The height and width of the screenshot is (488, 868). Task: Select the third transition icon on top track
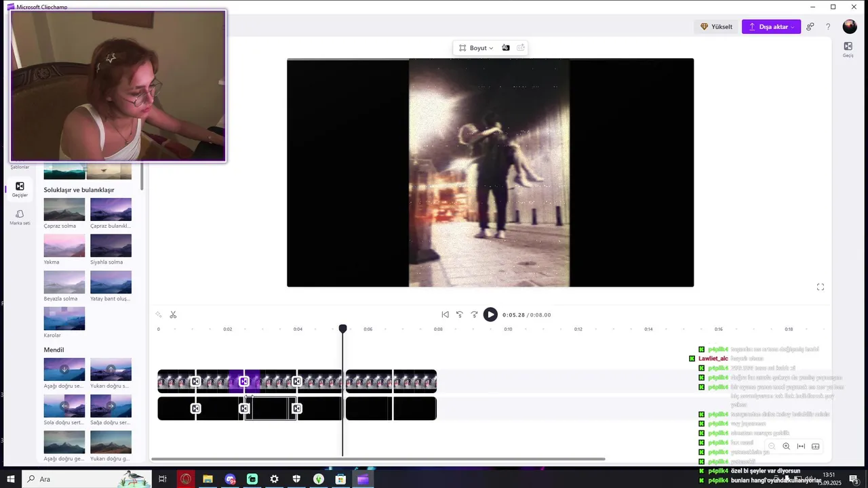296,382
